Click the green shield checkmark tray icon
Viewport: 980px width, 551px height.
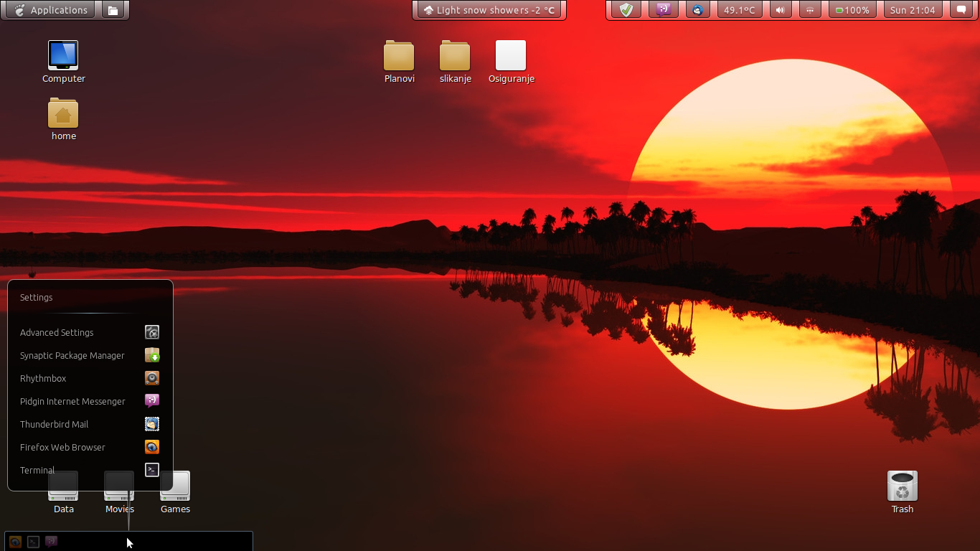click(x=626, y=10)
